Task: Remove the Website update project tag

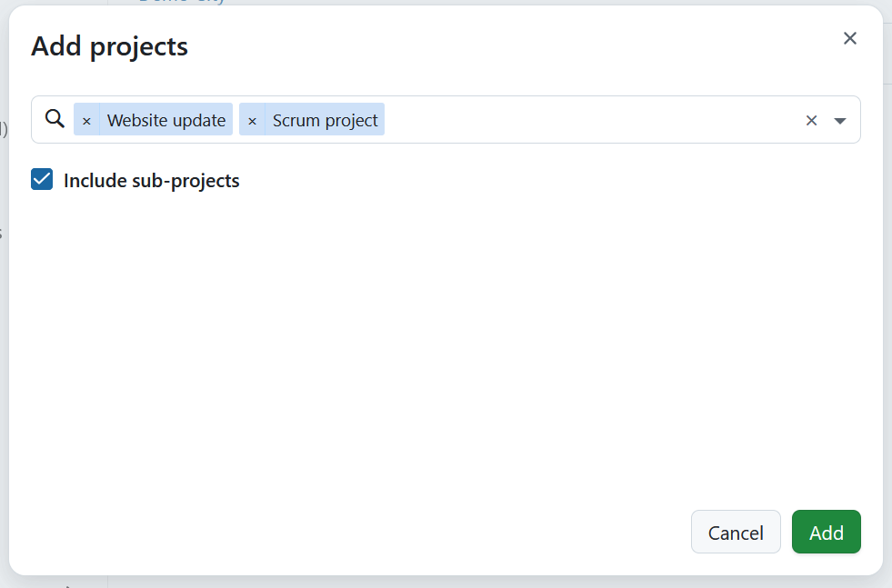Action: click(86, 119)
